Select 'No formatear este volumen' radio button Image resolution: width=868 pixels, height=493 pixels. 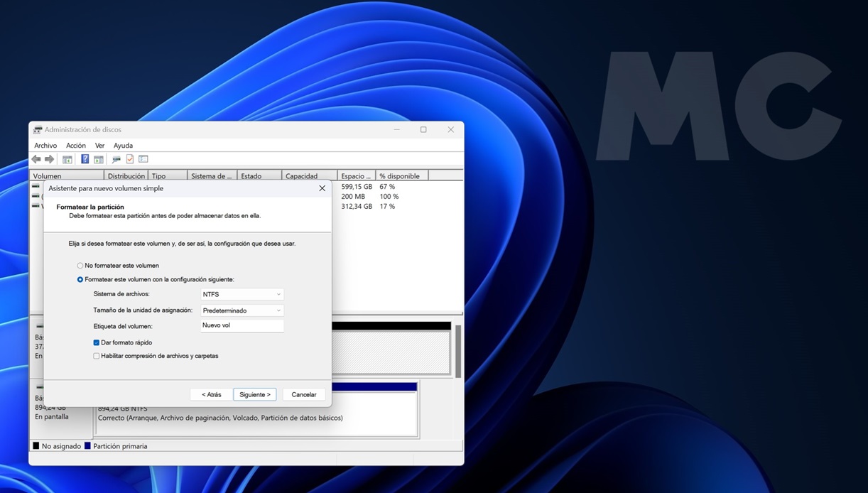pyautogui.click(x=80, y=266)
